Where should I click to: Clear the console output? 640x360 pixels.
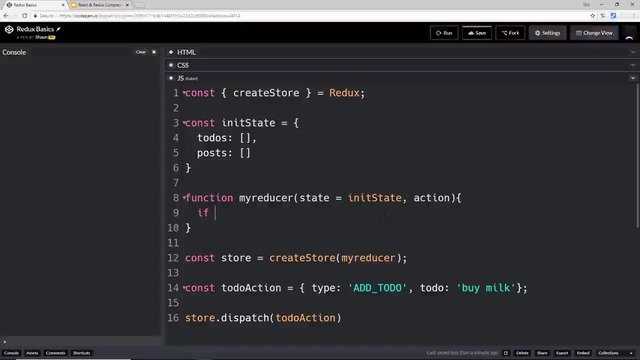[140, 52]
